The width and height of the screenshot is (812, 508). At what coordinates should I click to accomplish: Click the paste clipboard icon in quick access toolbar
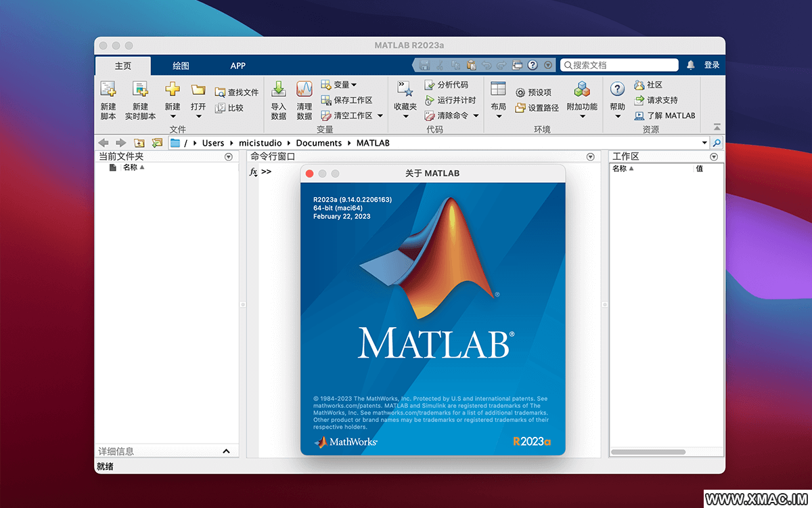[x=471, y=65]
